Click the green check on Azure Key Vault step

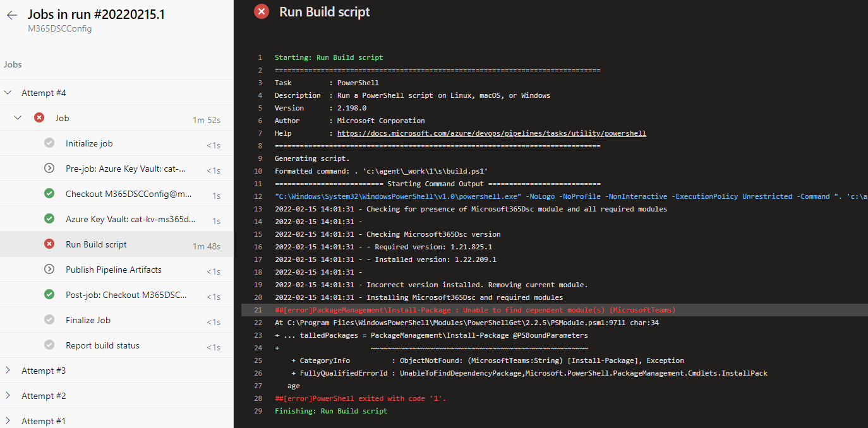pos(49,218)
